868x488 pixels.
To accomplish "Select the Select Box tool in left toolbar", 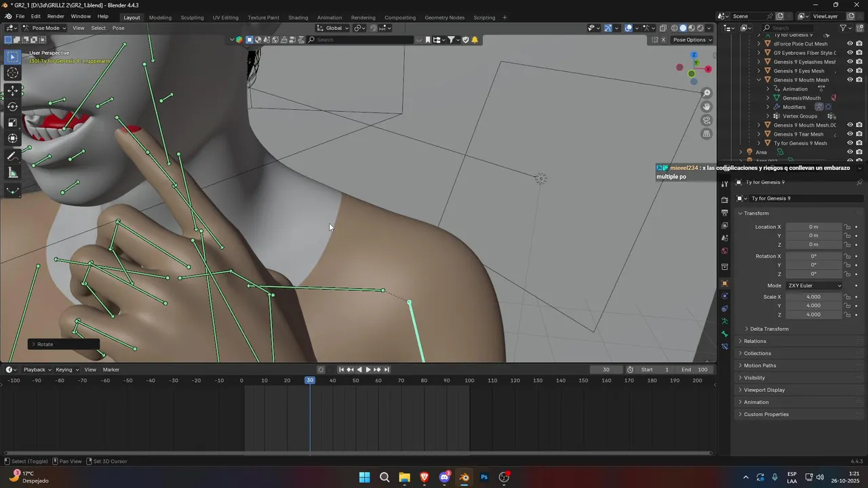I will pos(13,57).
